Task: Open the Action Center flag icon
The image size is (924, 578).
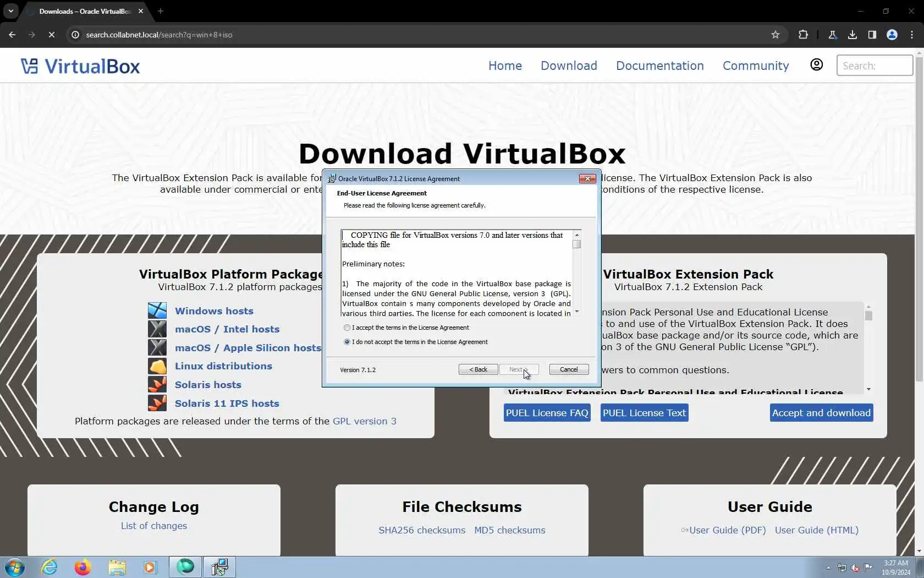Action: point(868,568)
